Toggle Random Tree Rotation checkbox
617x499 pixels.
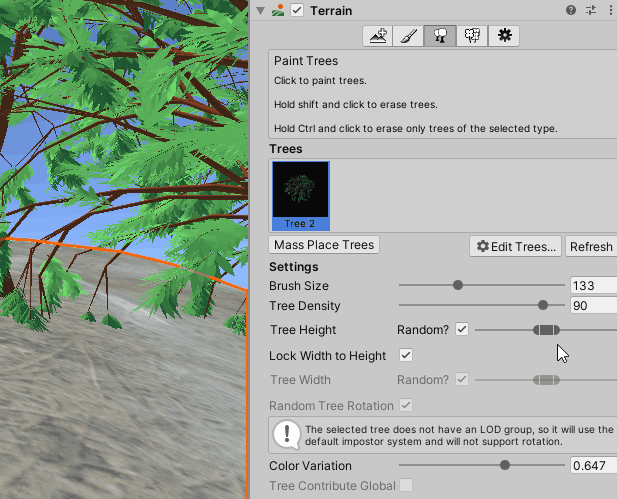406,405
